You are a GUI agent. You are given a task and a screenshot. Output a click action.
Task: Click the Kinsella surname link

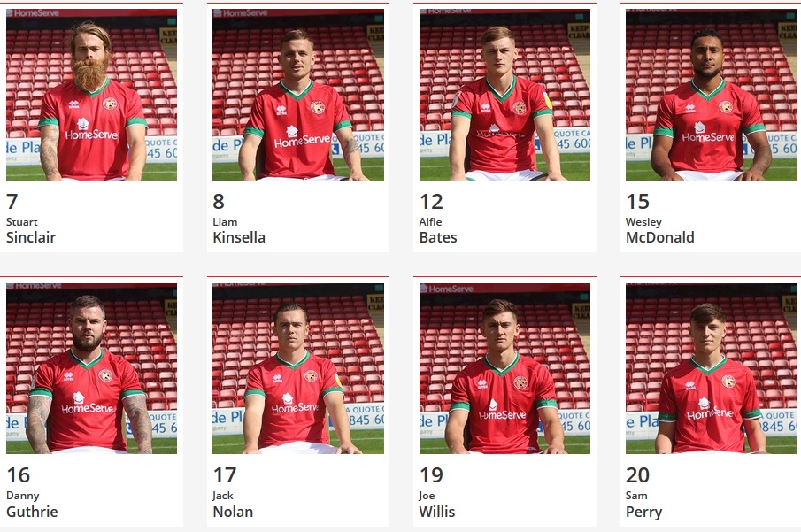click(x=239, y=237)
